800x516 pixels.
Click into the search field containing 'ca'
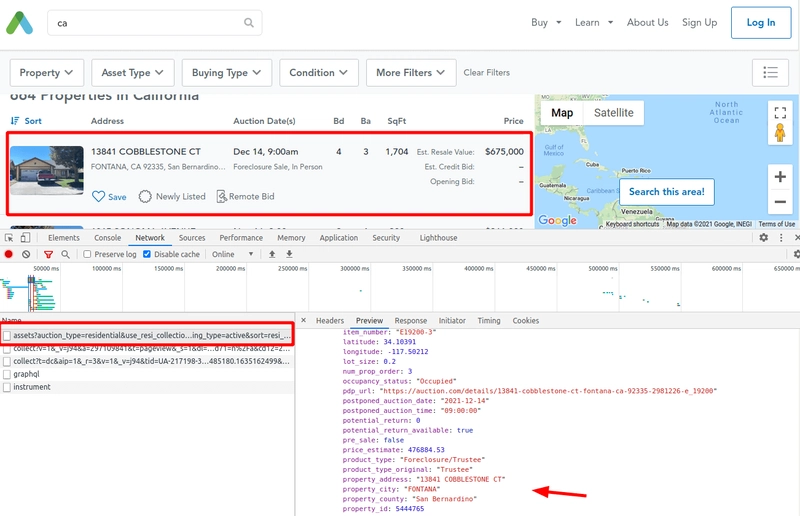tap(155, 23)
